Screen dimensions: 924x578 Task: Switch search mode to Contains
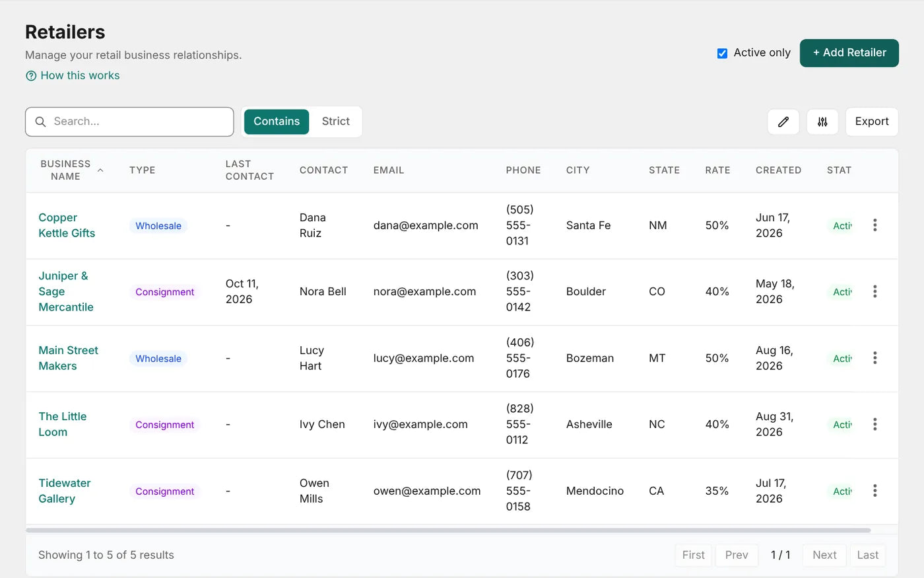click(277, 122)
